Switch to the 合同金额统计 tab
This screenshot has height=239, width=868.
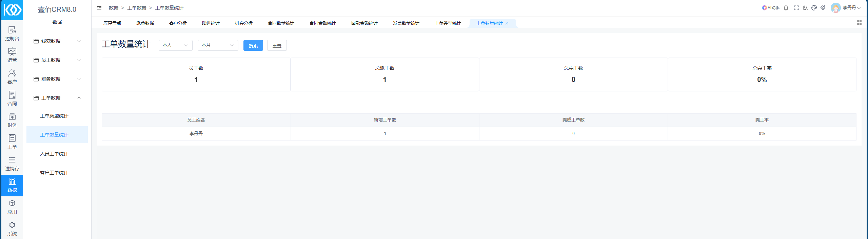click(323, 23)
